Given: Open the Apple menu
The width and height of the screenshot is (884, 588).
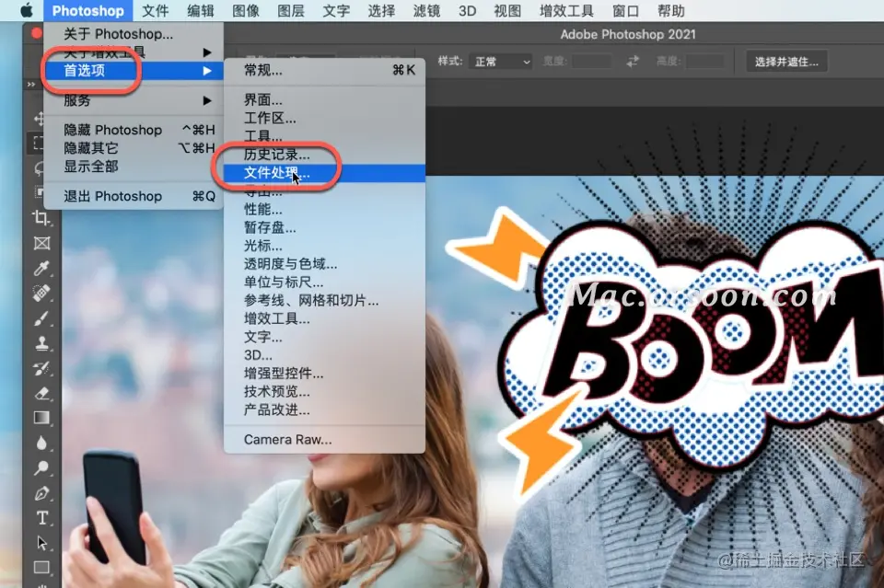Looking at the screenshot, I should [x=27, y=11].
